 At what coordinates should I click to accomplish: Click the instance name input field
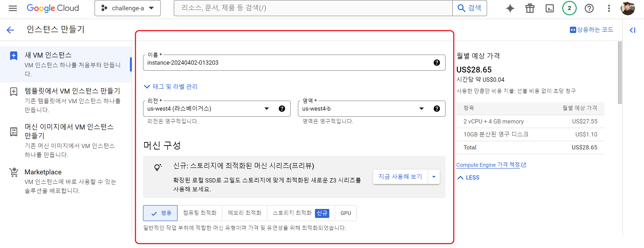pyautogui.click(x=288, y=63)
